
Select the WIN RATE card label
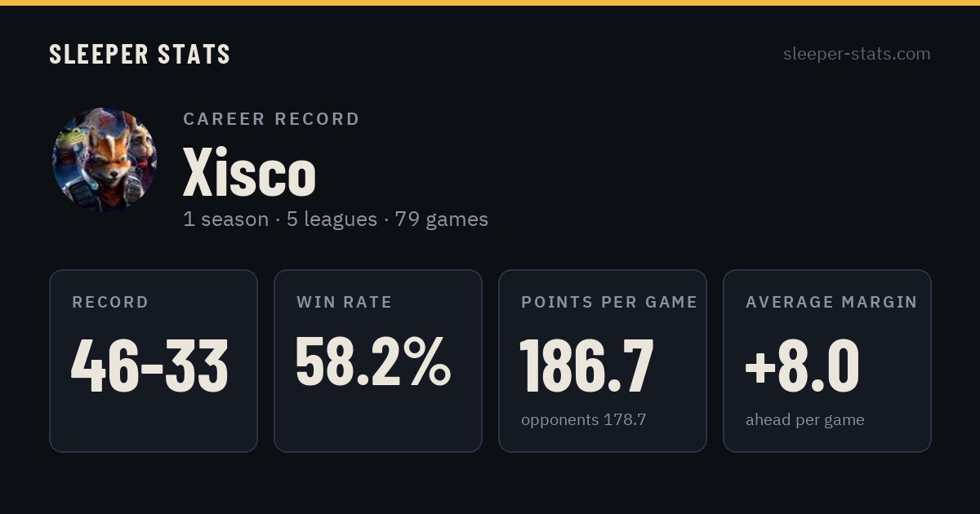344,303
